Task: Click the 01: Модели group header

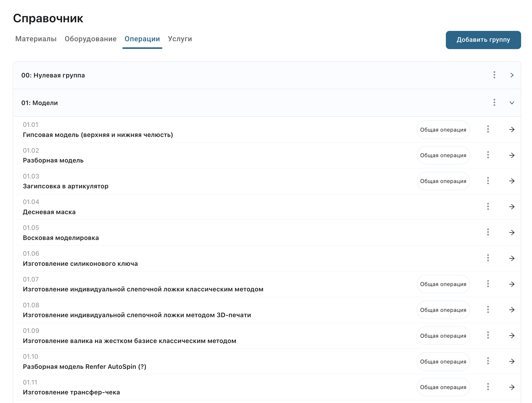Action: (x=40, y=103)
